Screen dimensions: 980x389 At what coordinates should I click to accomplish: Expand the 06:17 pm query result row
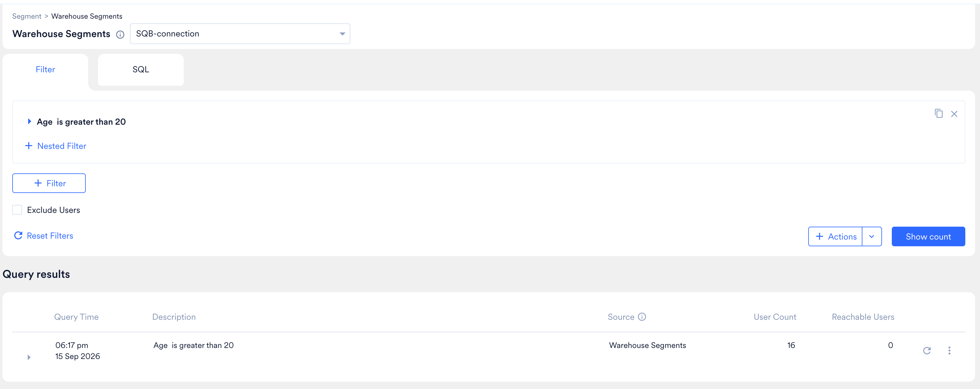pyautogui.click(x=29, y=357)
